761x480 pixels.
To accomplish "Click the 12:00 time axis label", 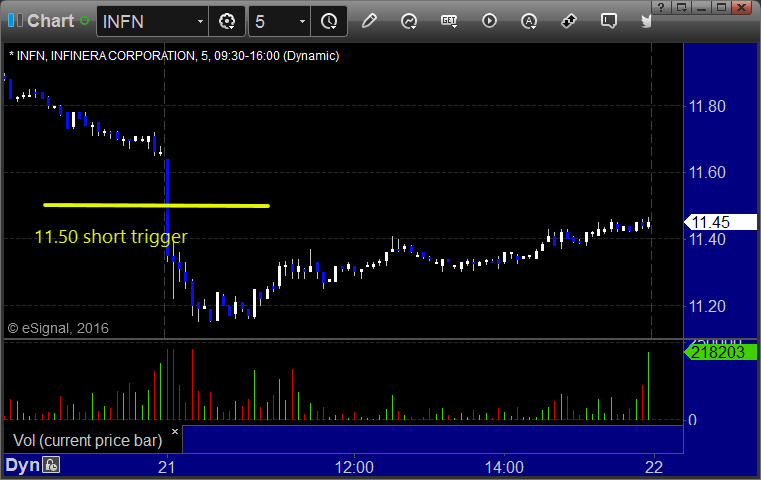I will pos(354,467).
